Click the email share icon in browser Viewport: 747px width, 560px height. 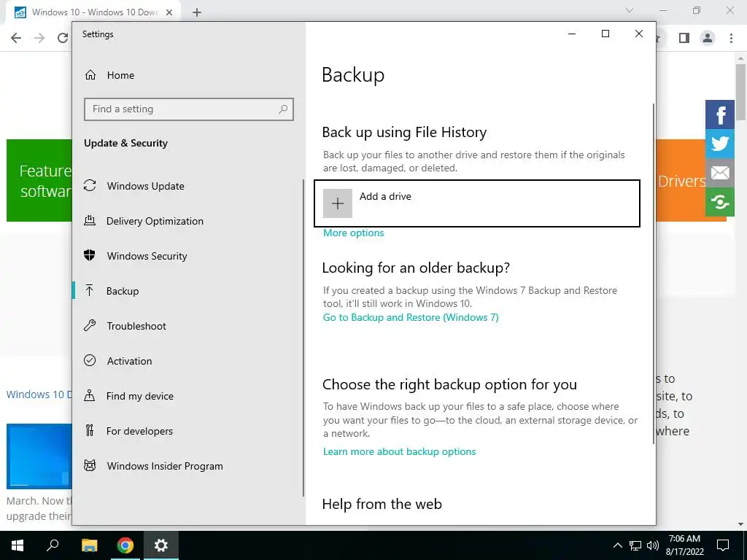point(720,173)
